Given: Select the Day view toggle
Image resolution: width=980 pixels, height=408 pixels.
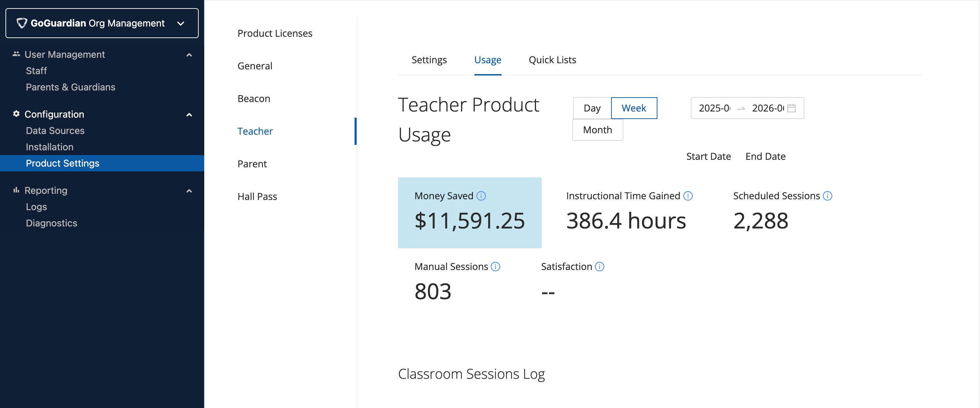Looking at the screenshot, I should click(x=592, y=108).
